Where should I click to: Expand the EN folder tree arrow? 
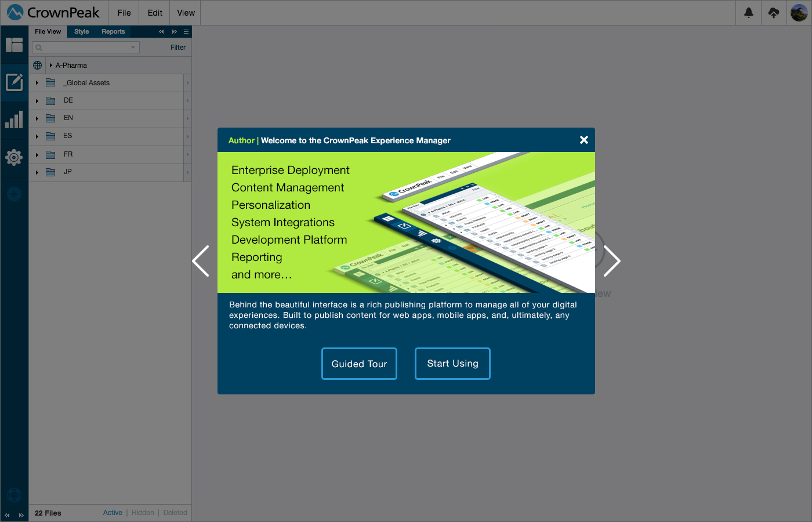pos(37,118)
